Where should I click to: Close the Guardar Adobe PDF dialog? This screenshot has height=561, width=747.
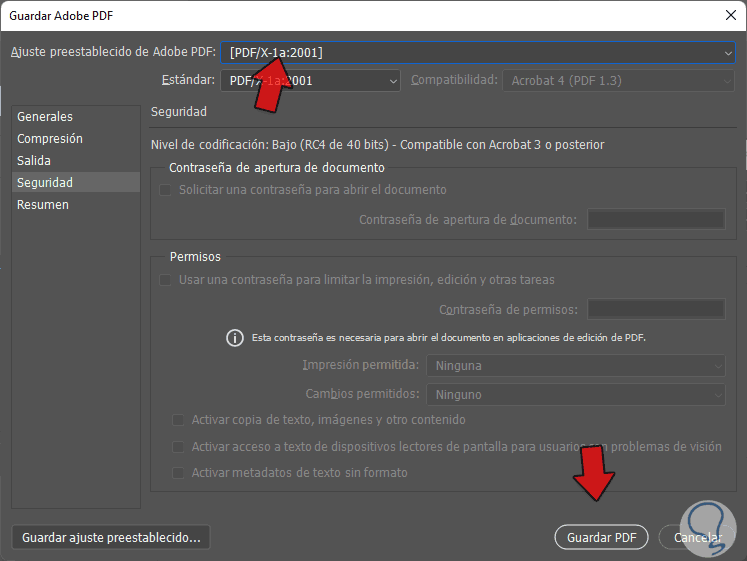731,15
